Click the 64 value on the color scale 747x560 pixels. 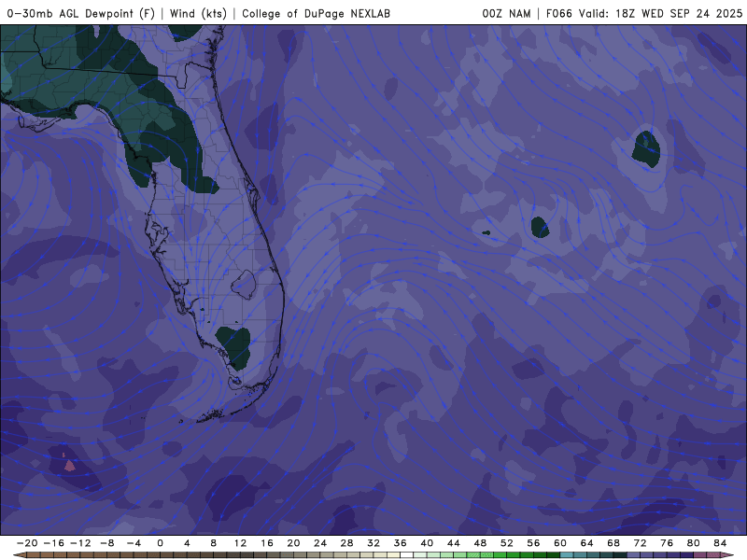tap(587, 543)
